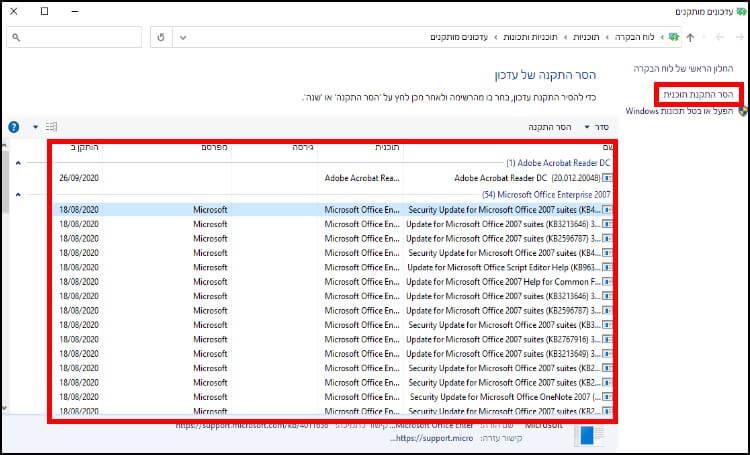The height and width of the screenshot is (455, 750).
Task: Open the support.microsoft.com/kb link in details pane
Action: [252, 425]
